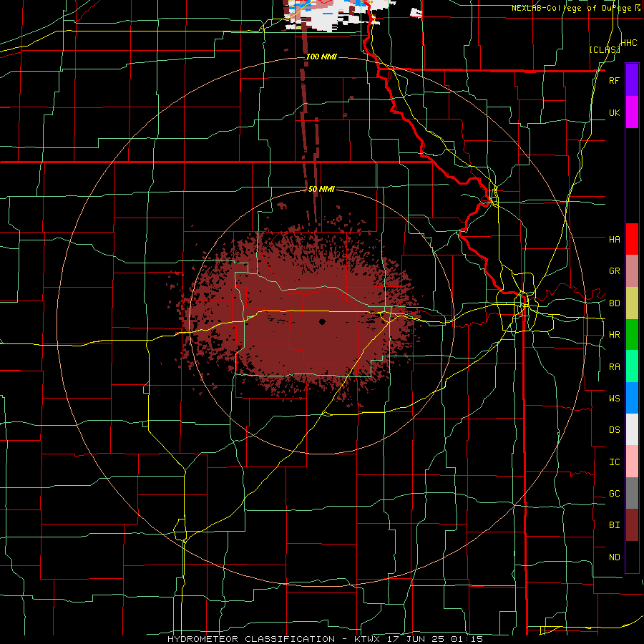Click the RF purple legend swatch

tap(632, 79)
